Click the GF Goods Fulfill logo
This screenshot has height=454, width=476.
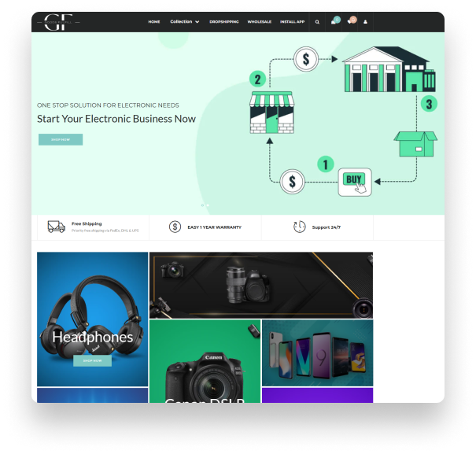coord(58,22)
